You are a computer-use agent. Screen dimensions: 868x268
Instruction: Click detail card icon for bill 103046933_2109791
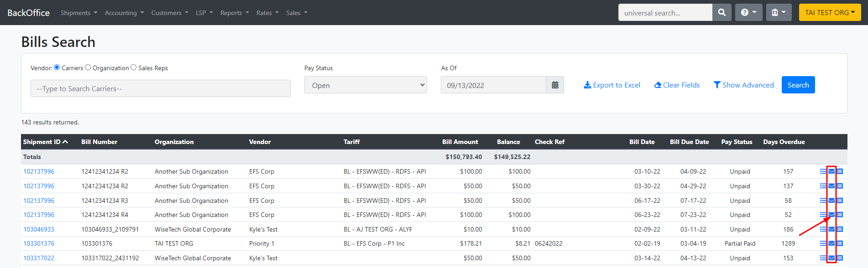click(x=840, y=229)
